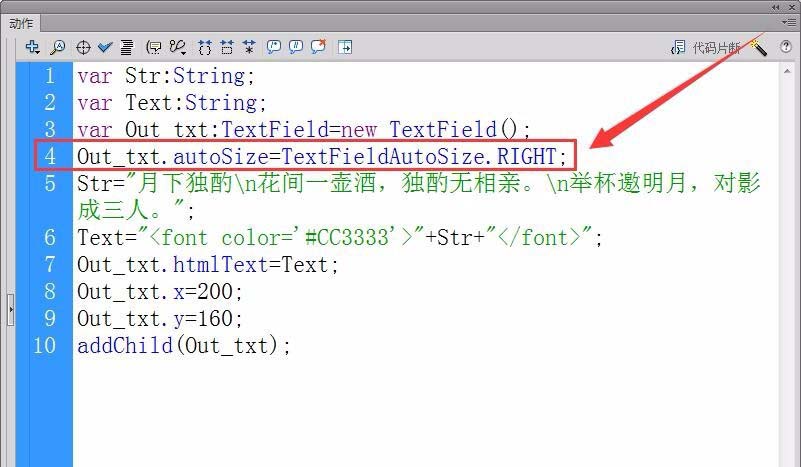Image resolution: width=801 pixels, height=467 pixels.
Task: Click Collapse between braces icon
Action: click(204, 48)
